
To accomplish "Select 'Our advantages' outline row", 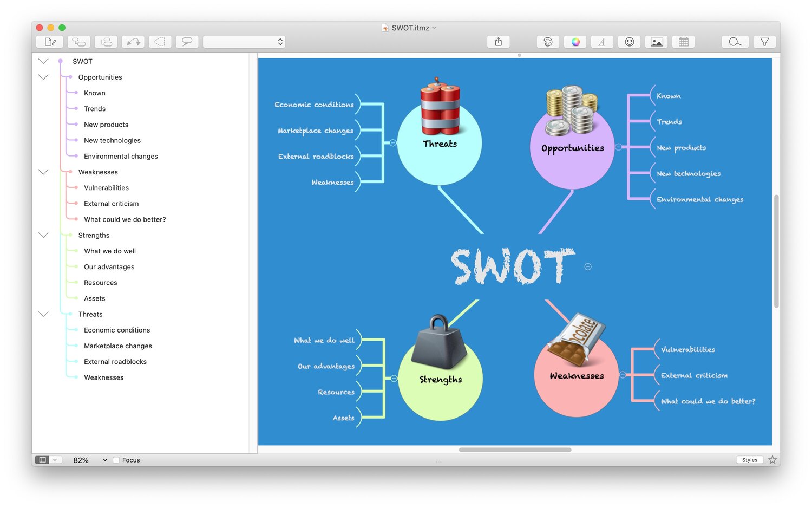I will tap(109, 267).
